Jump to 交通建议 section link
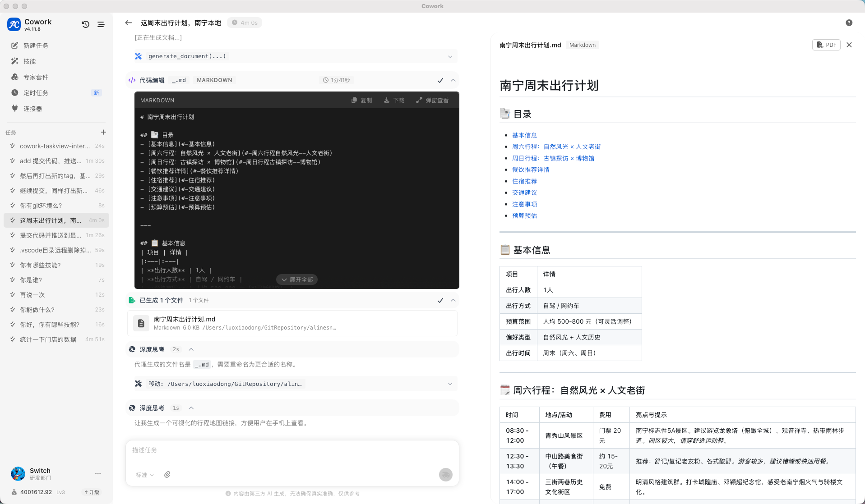Viewport: 865px width, 504px height. (524, 192)
